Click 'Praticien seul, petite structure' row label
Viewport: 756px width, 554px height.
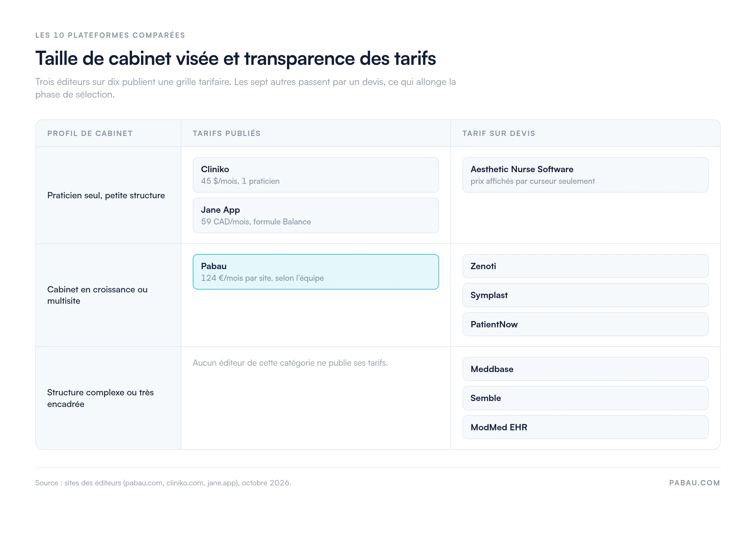(x=106, y=195)
